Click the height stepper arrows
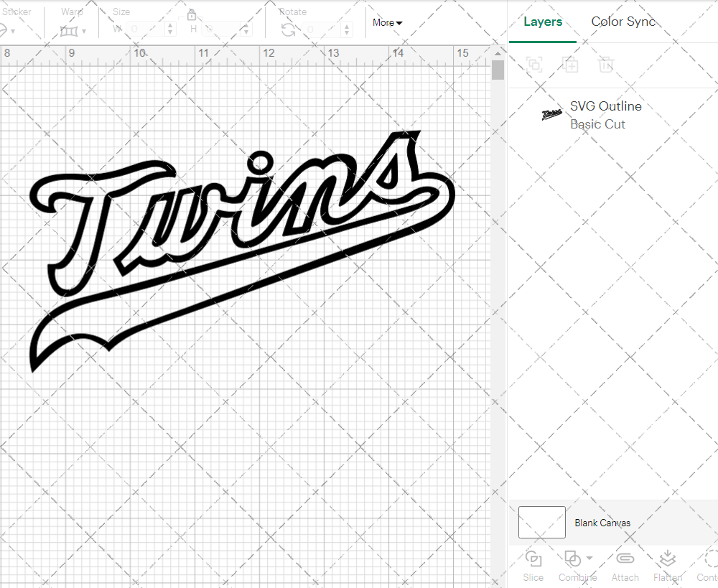 click(246, 29)
